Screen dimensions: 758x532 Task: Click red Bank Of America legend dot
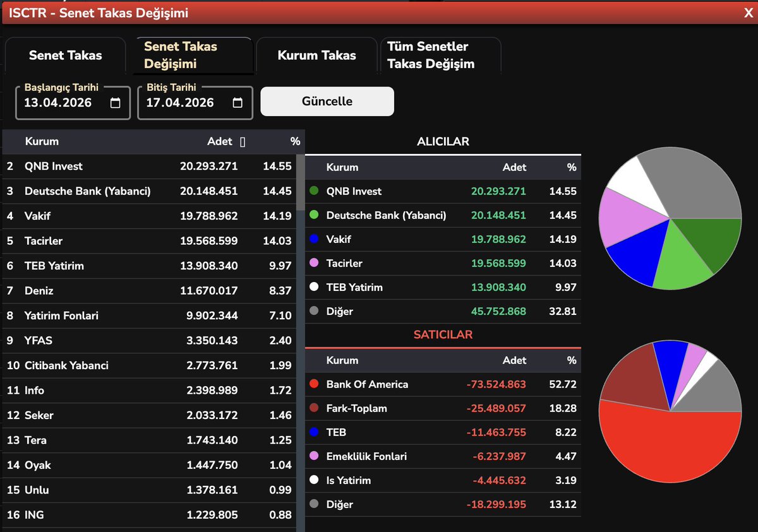tap(314, 384)
